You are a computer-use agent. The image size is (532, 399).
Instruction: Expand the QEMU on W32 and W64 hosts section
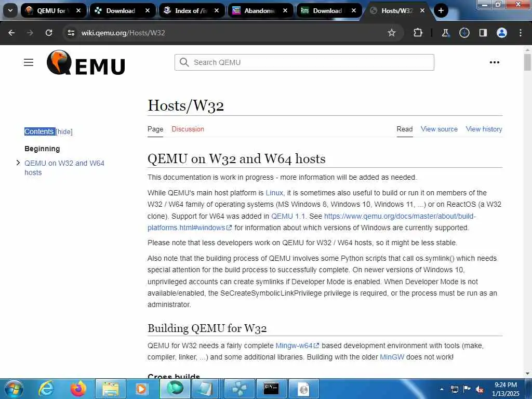coord(18,163)
